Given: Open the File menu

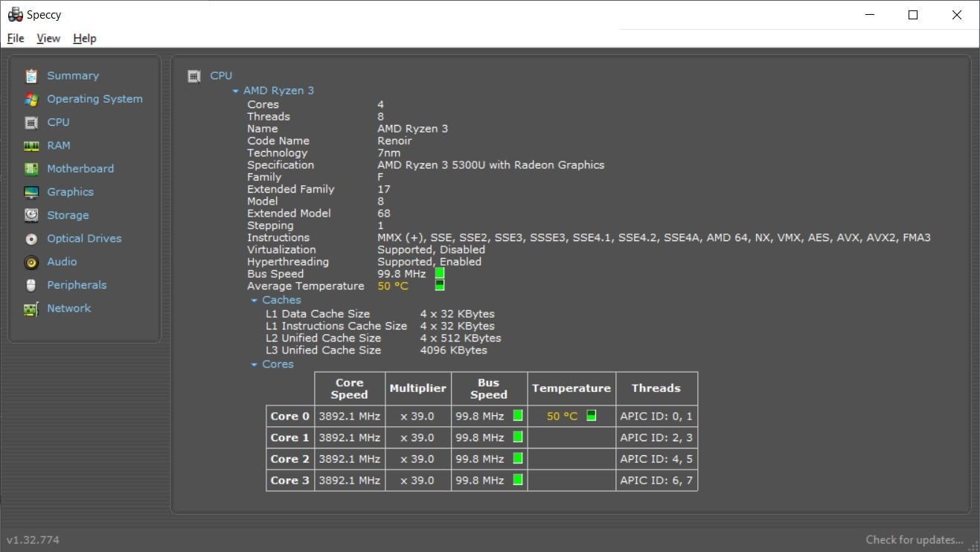Looking at the screenshot, I should coord(16,39).
